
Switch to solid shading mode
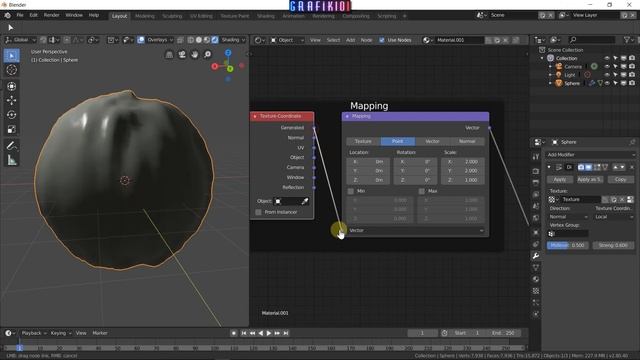(x=199, y=40)
